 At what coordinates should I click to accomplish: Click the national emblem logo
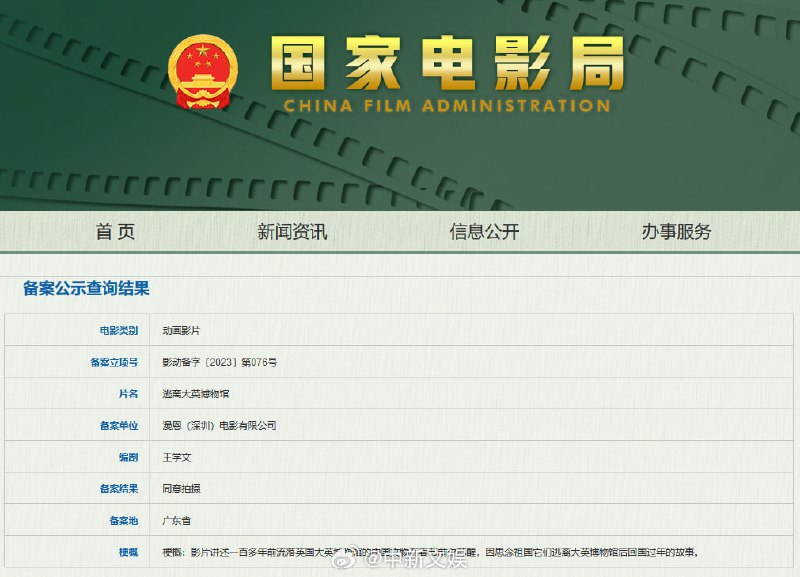pos(201,70)
